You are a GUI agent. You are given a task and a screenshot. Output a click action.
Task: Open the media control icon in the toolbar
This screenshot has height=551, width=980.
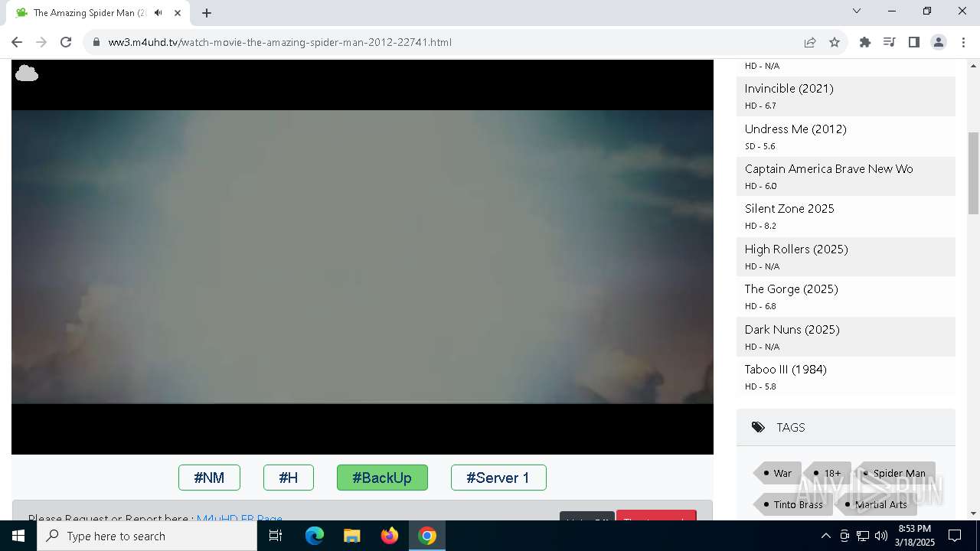point(890,42)
